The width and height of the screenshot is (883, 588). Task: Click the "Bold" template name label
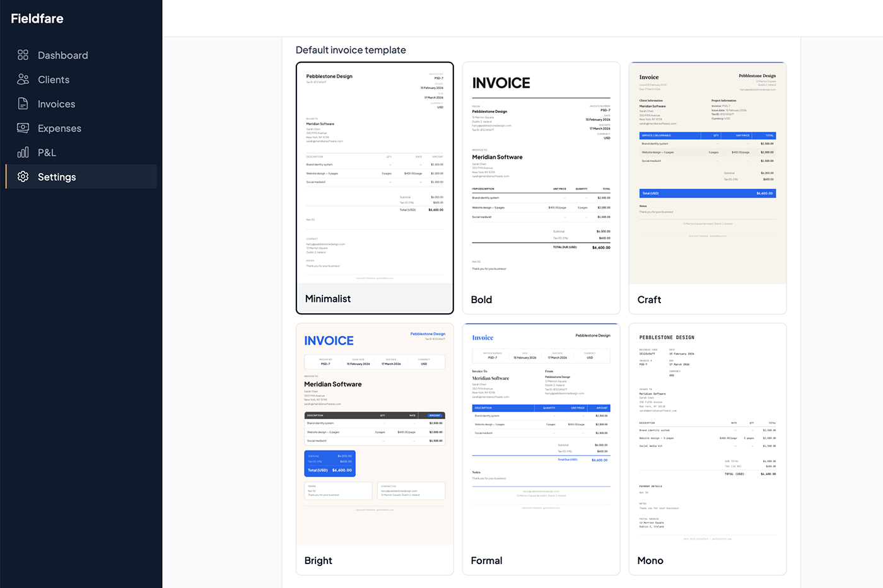481,300
